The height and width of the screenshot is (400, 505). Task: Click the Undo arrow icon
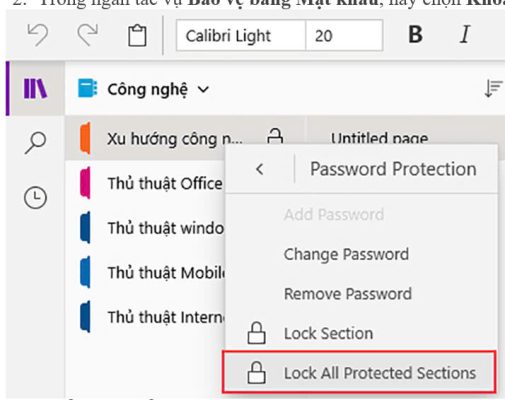click(38, 35)
